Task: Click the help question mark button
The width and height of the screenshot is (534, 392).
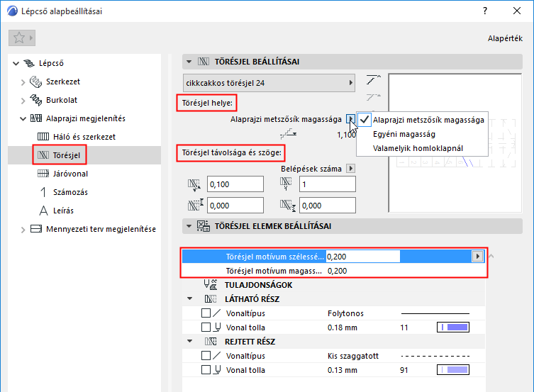Action: coord(485,11)
